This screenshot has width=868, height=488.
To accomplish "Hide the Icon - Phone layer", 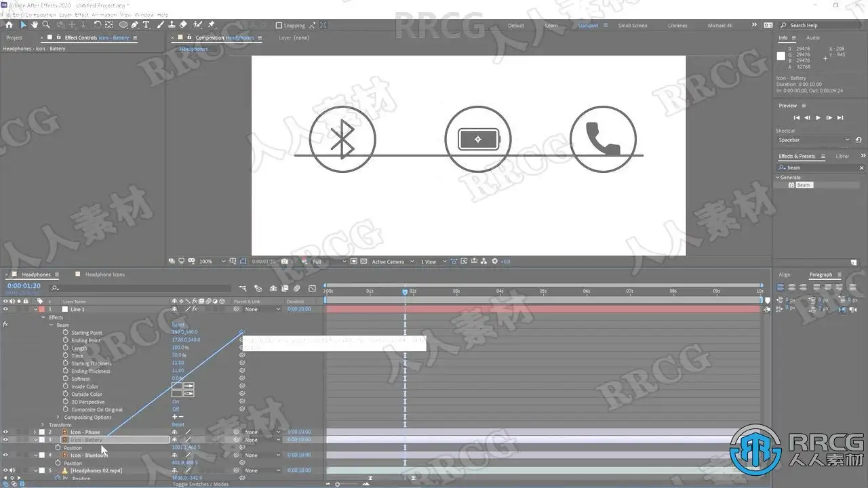I will [x=5, y=432].
